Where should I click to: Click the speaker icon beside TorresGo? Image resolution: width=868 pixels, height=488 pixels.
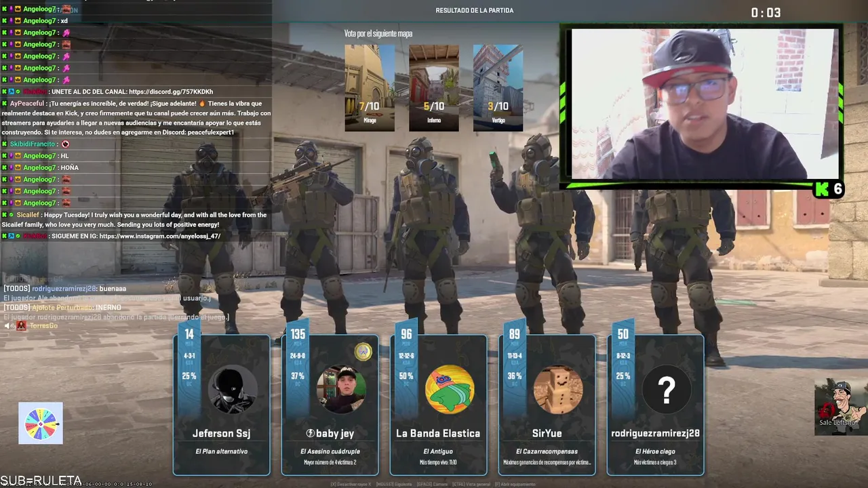click(9, 326)
